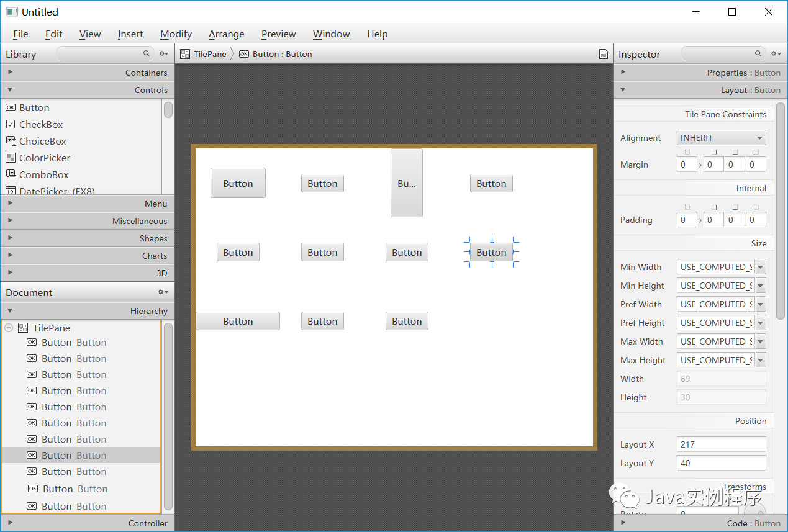Open the Min Height dropdown arrow
Viewport: 788px width, 532px height.
coord(761,286)
